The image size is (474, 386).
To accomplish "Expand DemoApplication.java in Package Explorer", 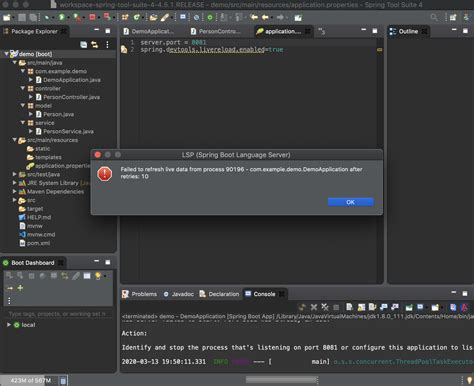I will coord(31,80).
